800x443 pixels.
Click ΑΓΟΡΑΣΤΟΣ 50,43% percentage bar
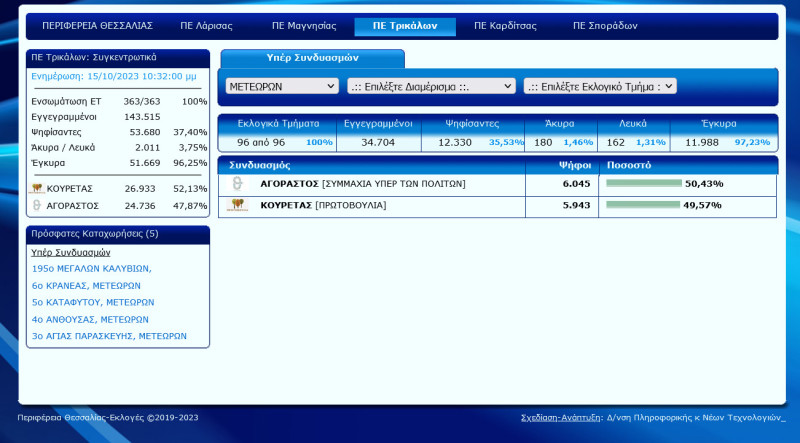(x=643, y=184)
